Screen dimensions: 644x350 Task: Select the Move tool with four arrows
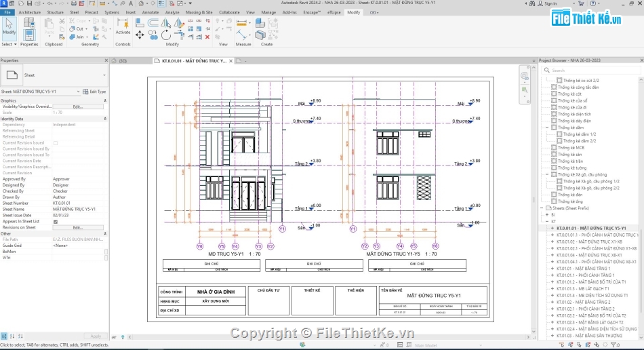(x=140, y=35)
